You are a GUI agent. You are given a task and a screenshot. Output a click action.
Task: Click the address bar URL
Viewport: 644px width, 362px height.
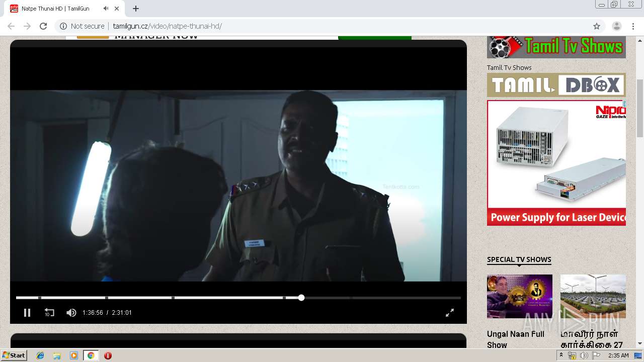tap(167, 26)
